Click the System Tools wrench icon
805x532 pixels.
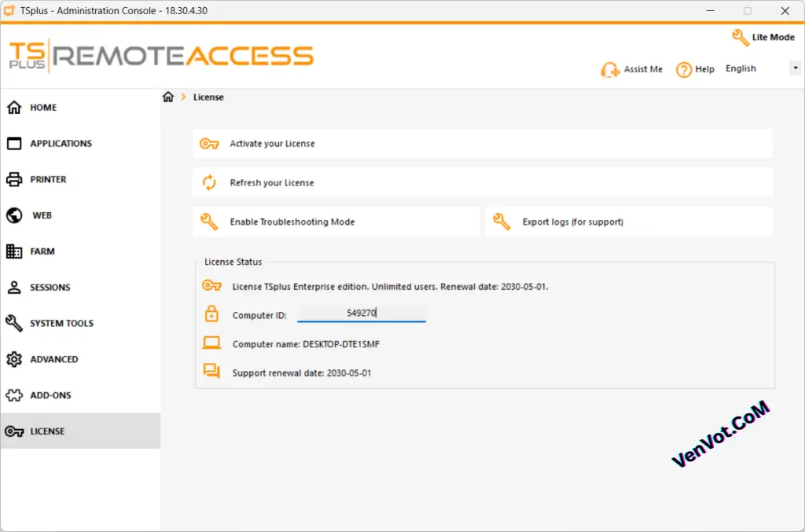pos(14,323)
